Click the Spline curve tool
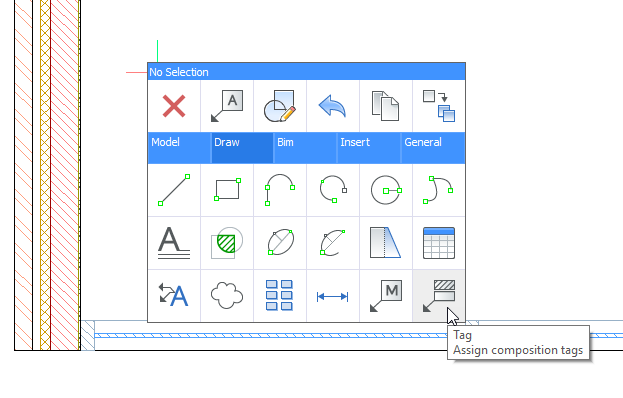The width and height of the screenshot is (623, 398). click(x=438, y=190)
